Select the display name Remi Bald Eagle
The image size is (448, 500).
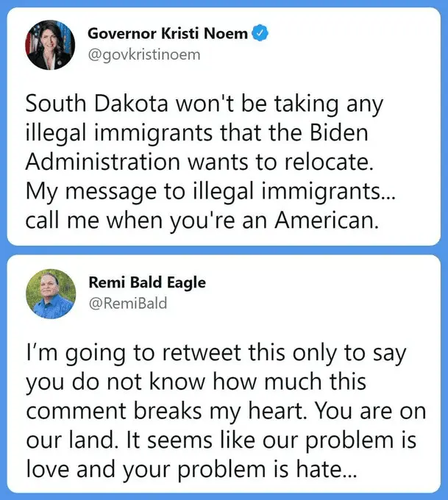pyautogui.click(x=147, y=282)
